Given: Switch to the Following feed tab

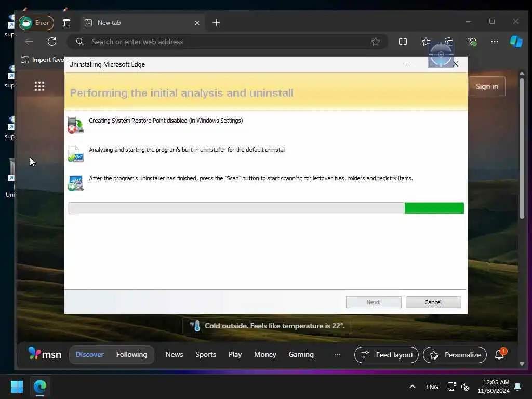Looking at the screenshot, I should click(131, 354).
